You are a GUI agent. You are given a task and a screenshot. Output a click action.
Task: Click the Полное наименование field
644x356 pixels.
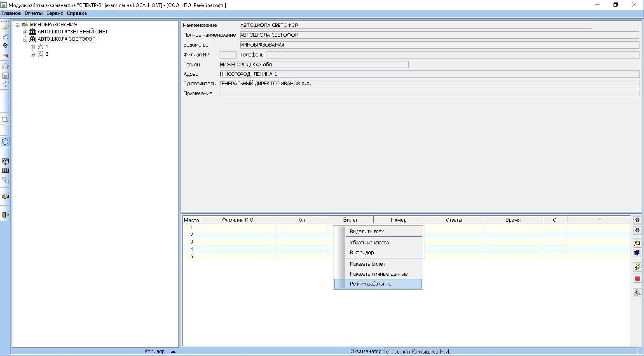pyautogui.click(x=440, y=35)
